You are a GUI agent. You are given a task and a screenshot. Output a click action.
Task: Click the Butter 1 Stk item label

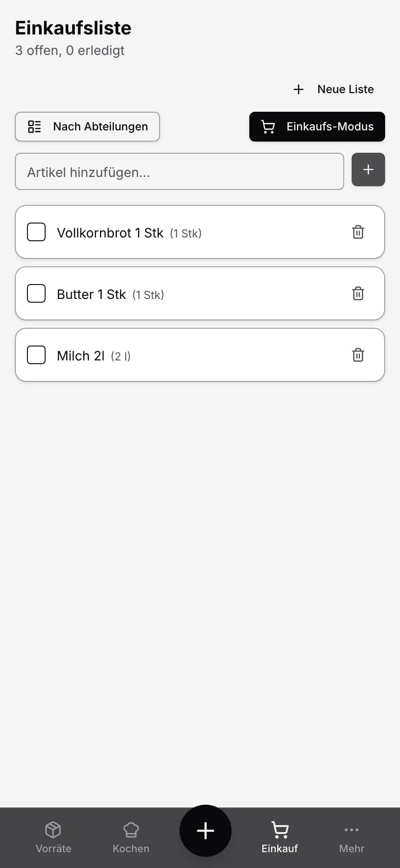pos(91,294)
